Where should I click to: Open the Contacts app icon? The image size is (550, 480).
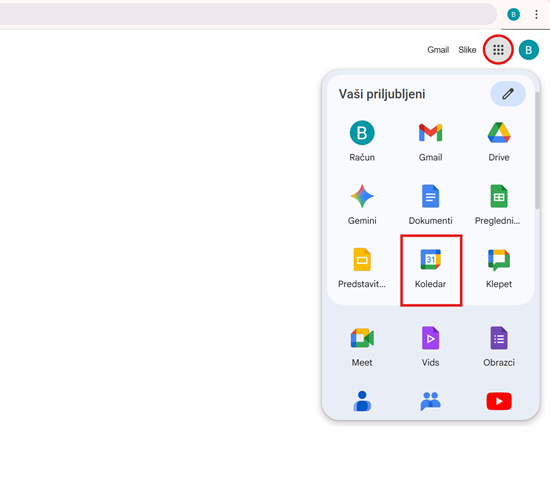pyautogui.click(x=362, y=401)
